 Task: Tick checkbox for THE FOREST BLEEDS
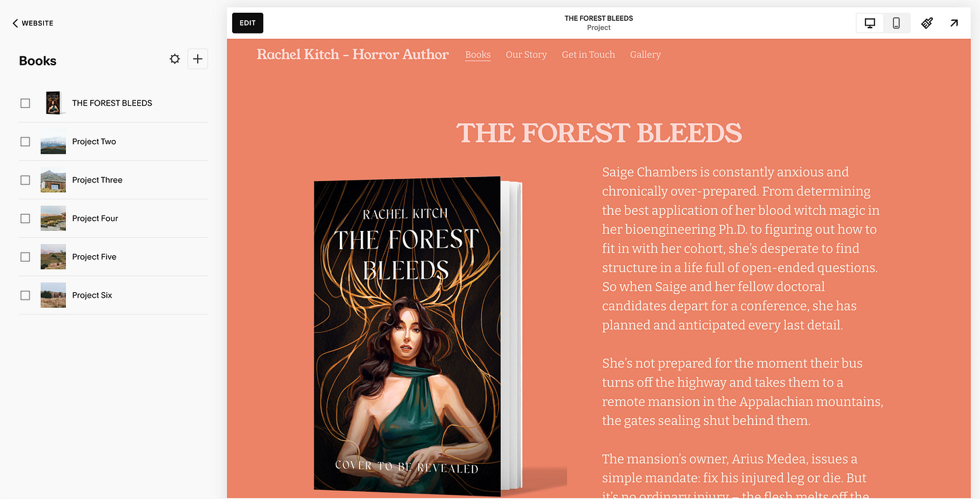[x=25, y=103]
